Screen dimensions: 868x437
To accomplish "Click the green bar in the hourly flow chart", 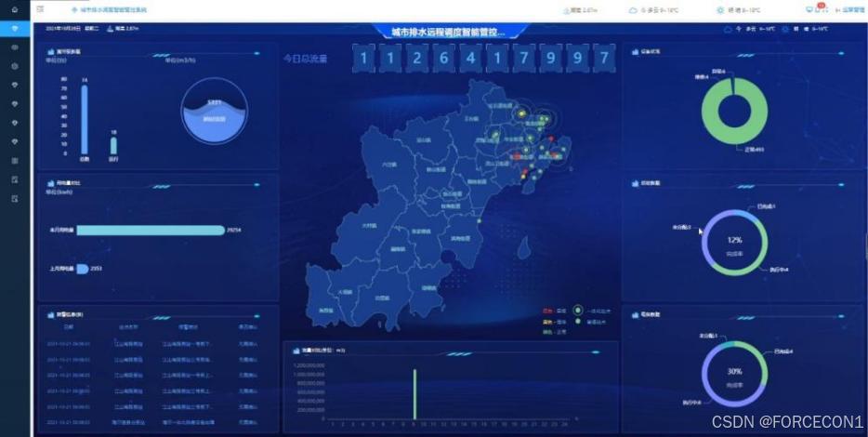I will 414,394.
